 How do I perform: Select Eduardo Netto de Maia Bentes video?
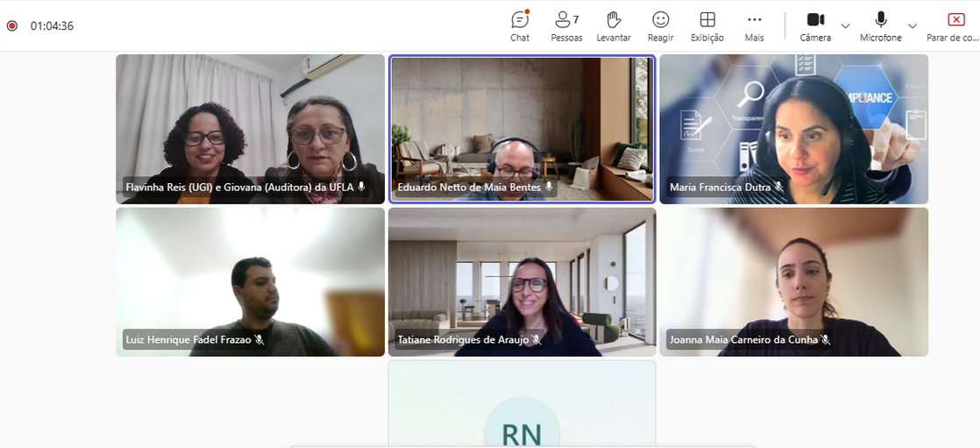(x=522, y=129)
